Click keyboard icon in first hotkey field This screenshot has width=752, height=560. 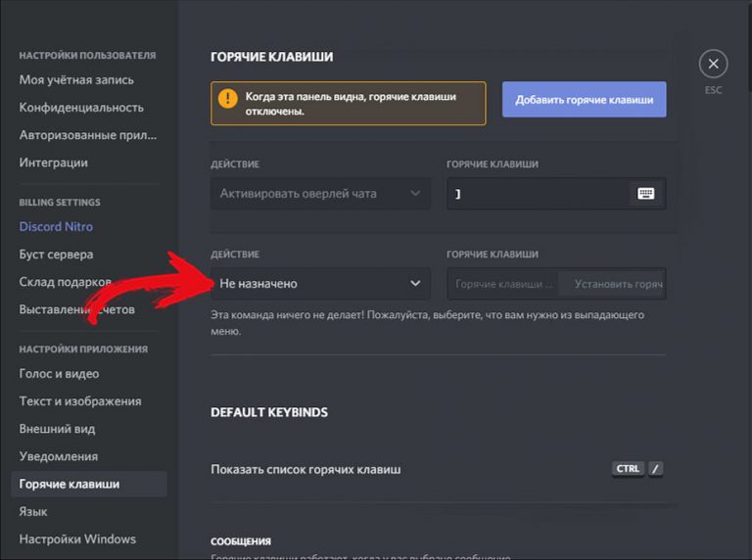[x=645, y=194]
